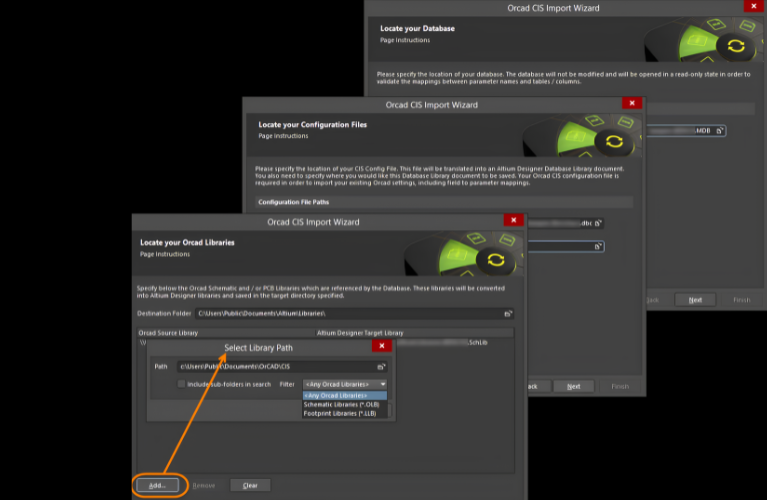Click Page Instructions under Locate your Orcad Libraries
This screenshot has width=767, height=500.
pos(165,254)
